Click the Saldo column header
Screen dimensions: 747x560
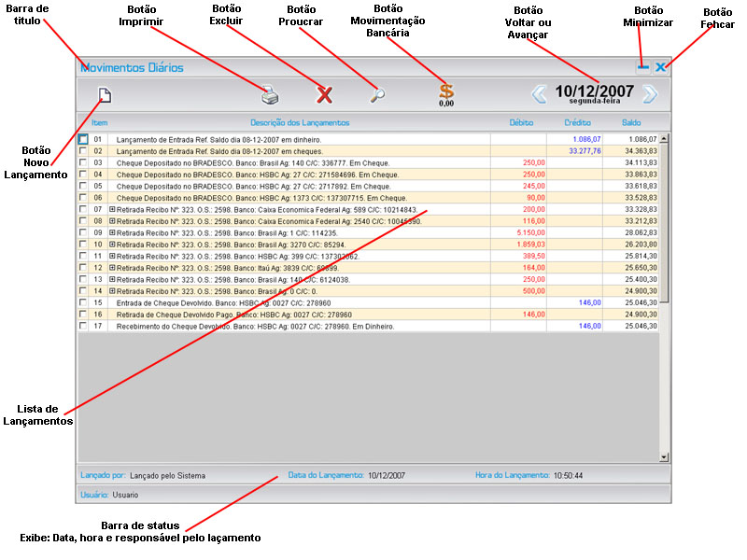631,122
